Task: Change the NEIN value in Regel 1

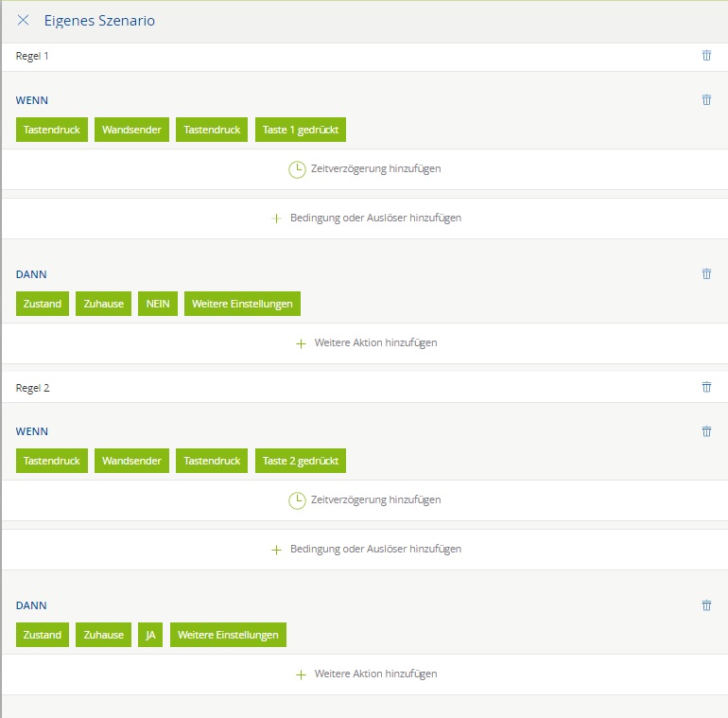Action: tap(157, 304)
